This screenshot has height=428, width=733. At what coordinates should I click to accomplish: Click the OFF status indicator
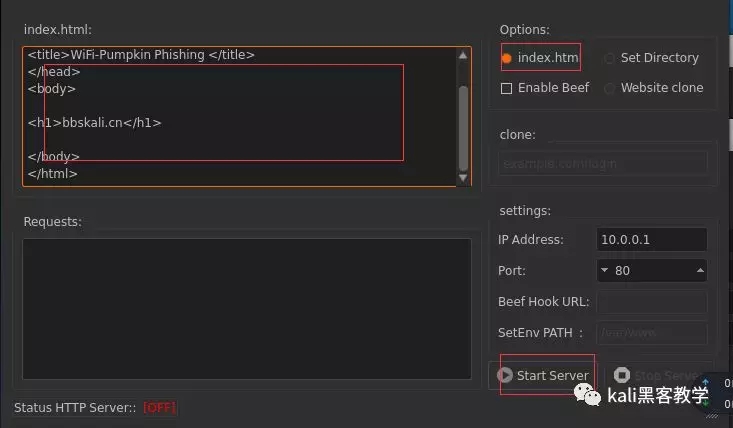click(x=159, y=408)
